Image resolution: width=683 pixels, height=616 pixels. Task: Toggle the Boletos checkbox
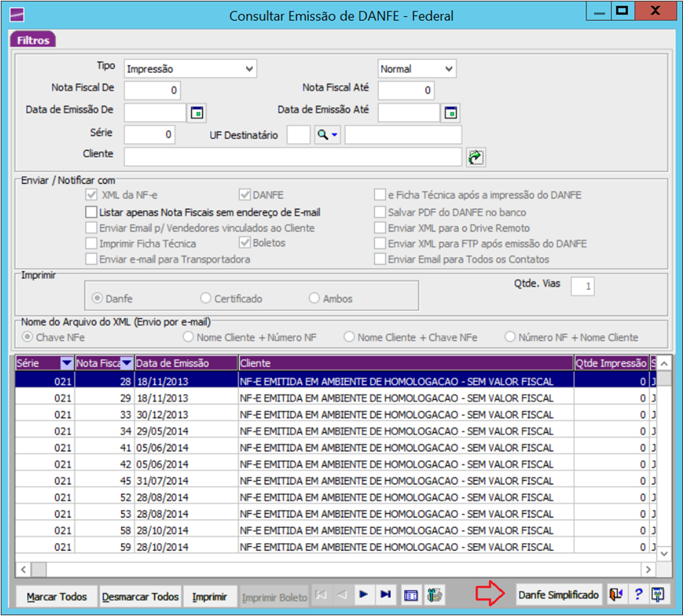tap(245, 242)
